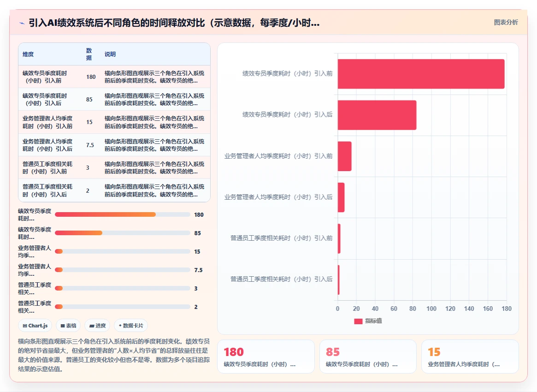This screenshot has width=537, height=392.
Task: Click the progress bar valued 180
Action: pos(122,214)
